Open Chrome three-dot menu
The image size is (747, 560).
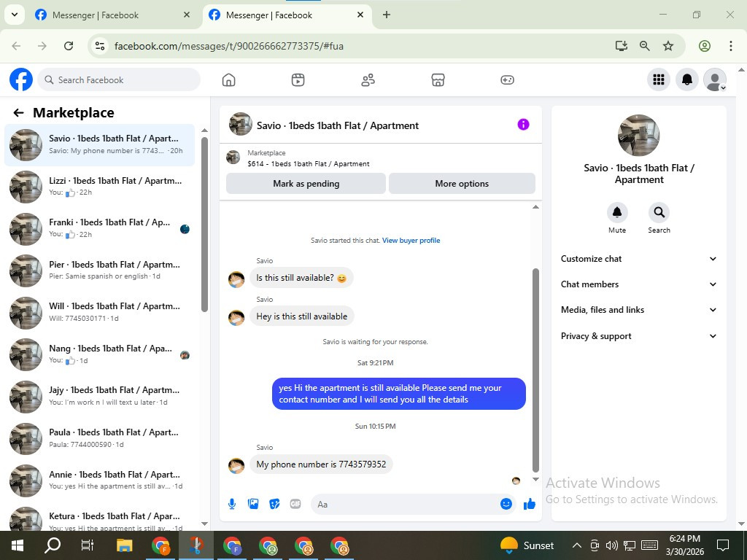[x=730, y=46]
